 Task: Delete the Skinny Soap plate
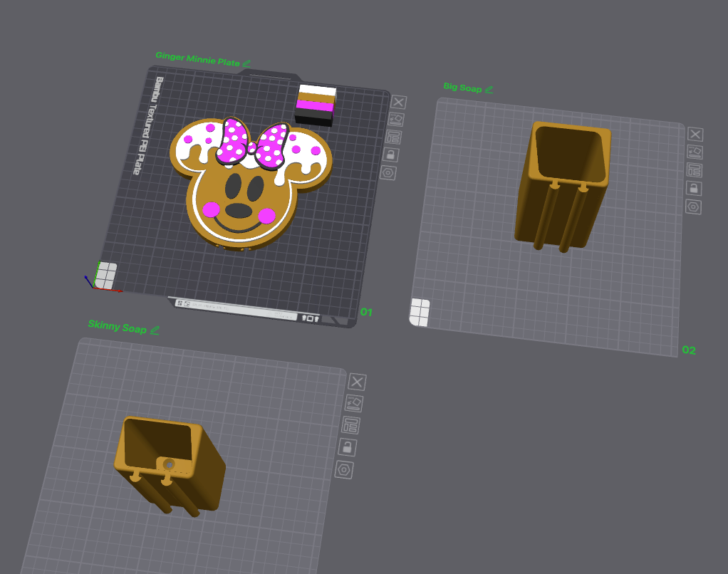pos(357,382)
